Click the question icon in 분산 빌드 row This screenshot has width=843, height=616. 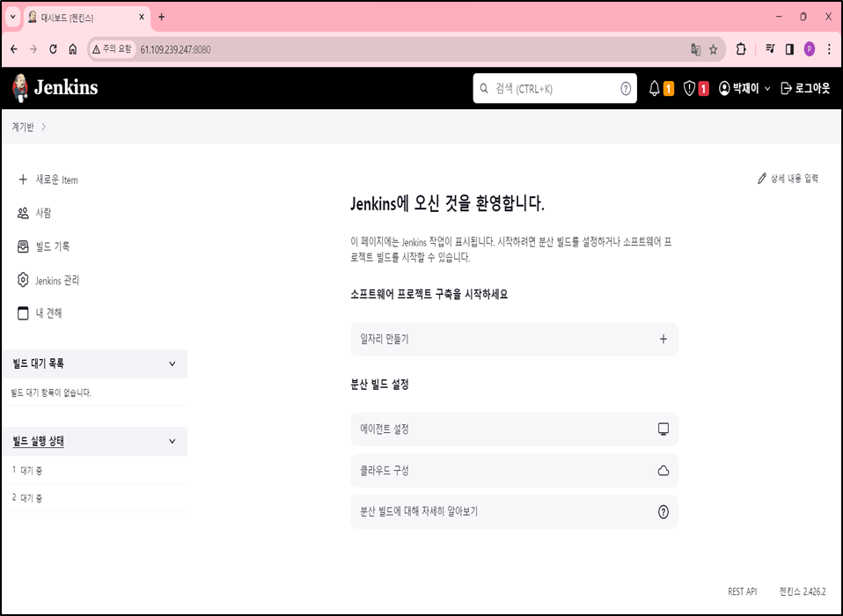663,512
